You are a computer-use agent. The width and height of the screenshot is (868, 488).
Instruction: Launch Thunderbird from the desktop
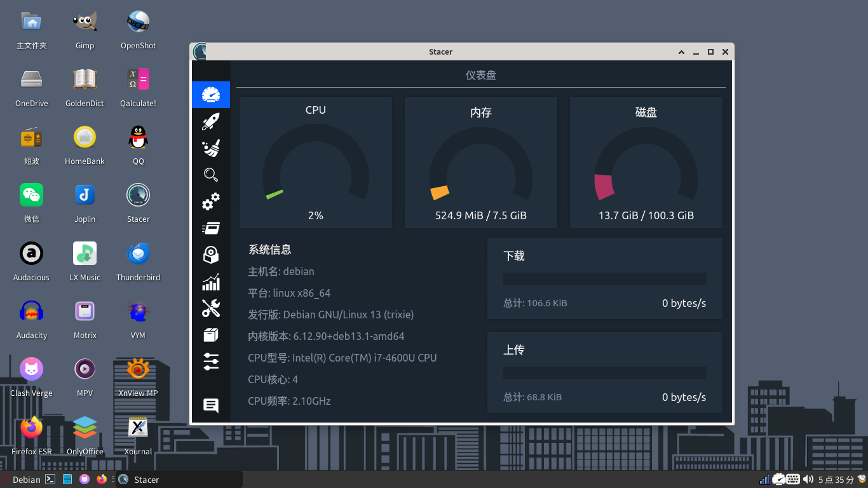(138, 261)
